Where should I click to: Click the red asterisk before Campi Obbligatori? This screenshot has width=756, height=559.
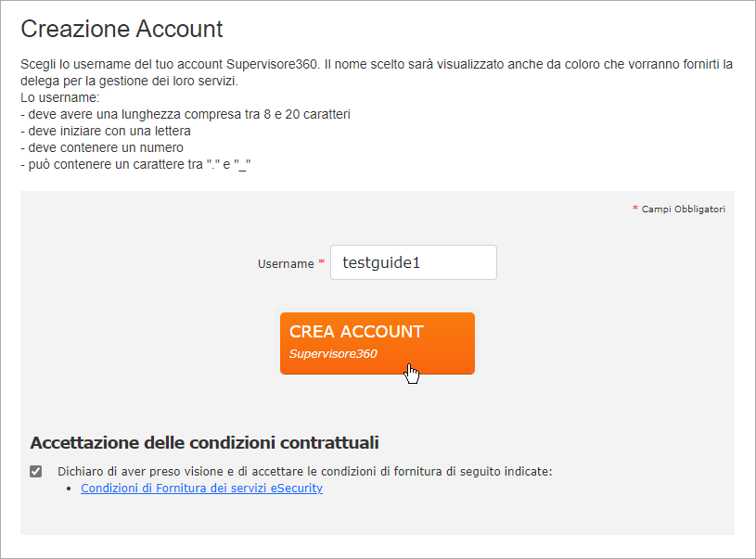coord(635,208)
